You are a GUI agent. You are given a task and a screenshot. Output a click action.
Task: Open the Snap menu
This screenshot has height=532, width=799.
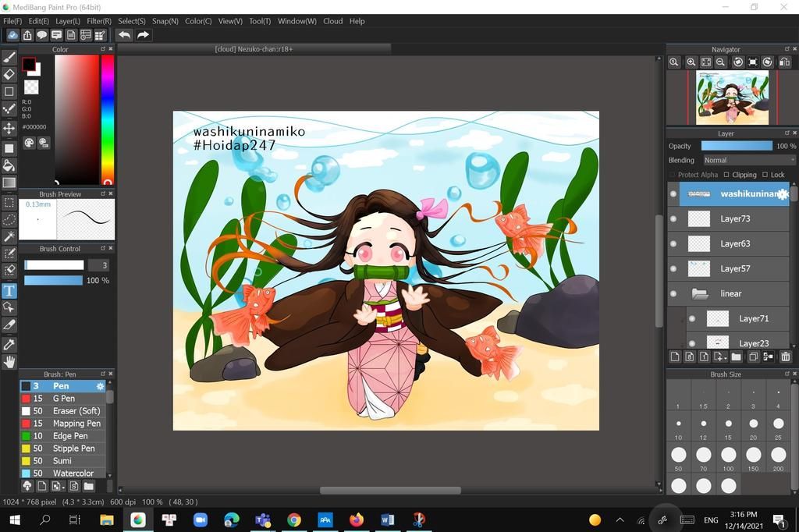pyautogui.click(x=165, y=21)
